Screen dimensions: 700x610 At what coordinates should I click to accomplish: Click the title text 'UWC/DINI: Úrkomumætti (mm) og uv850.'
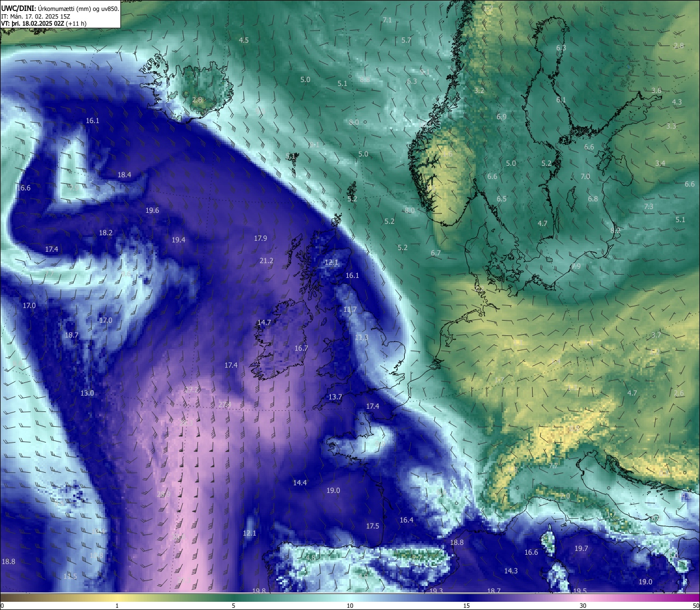coord(60,9)
